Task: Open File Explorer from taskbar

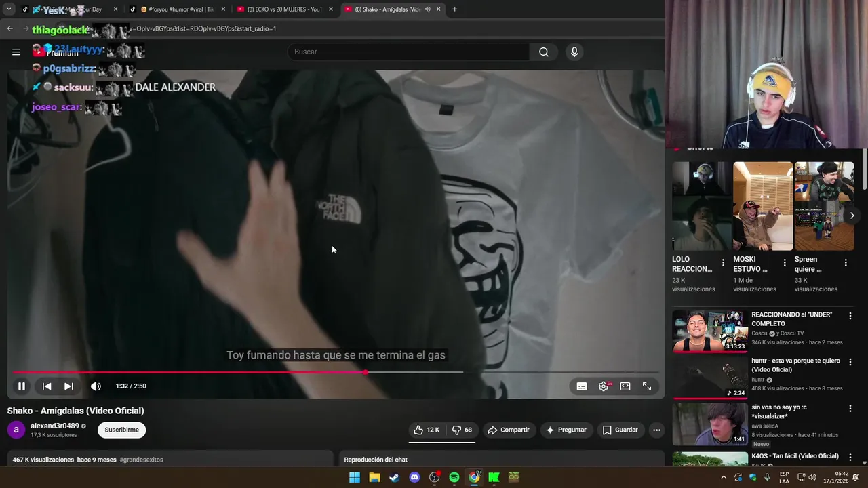Action: point(374,477)
